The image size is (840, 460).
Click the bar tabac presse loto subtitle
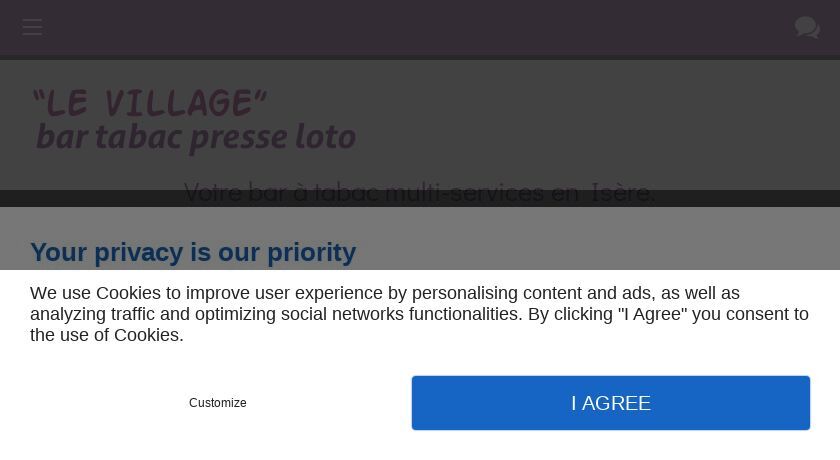coord(196,137)
